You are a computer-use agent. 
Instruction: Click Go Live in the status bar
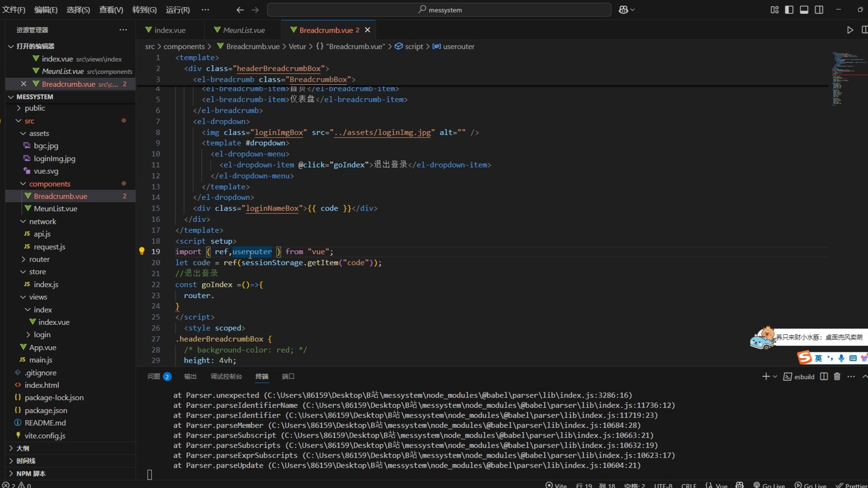click(769, 485)
